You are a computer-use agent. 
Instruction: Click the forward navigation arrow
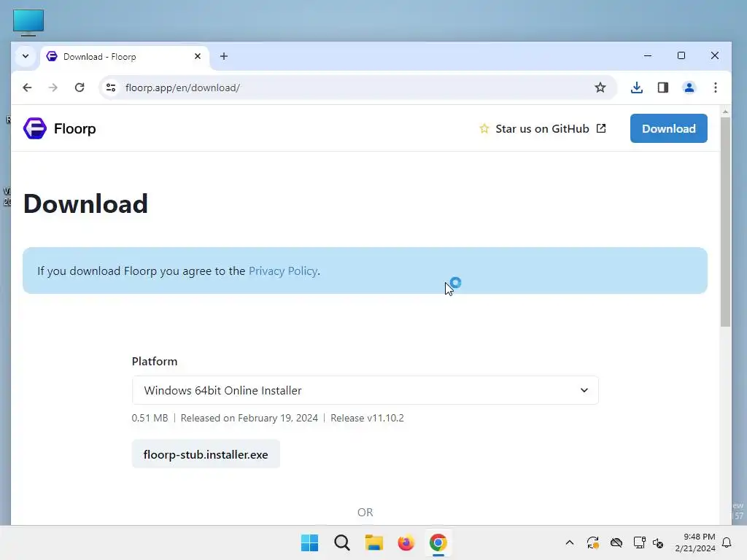click(53, 87)
